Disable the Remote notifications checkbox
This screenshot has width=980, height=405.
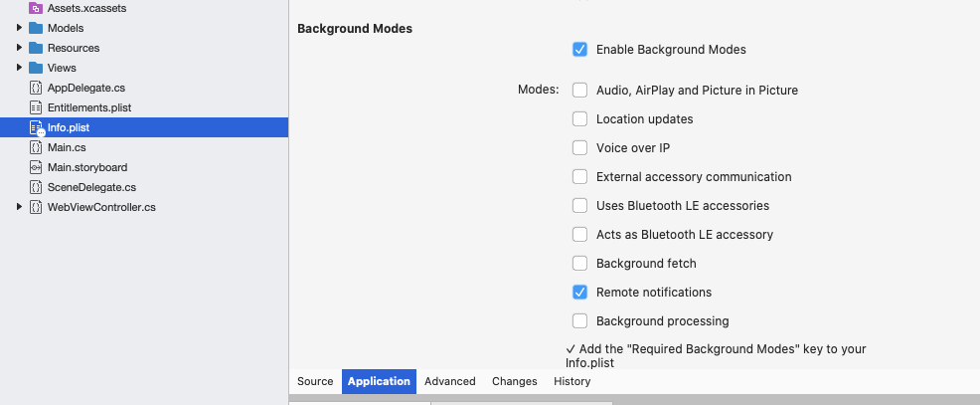click(x=579, y=293)
